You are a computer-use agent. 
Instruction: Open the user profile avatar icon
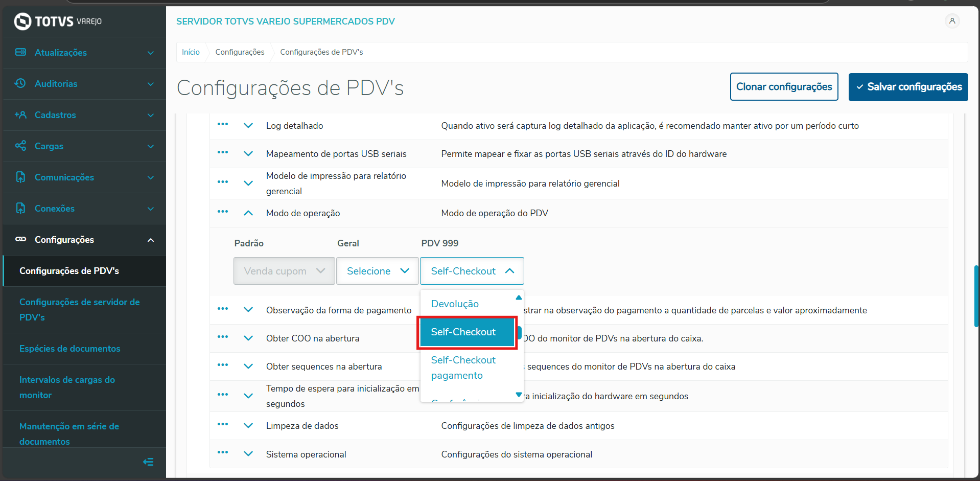pyautogui.click(x=952, y=21)
